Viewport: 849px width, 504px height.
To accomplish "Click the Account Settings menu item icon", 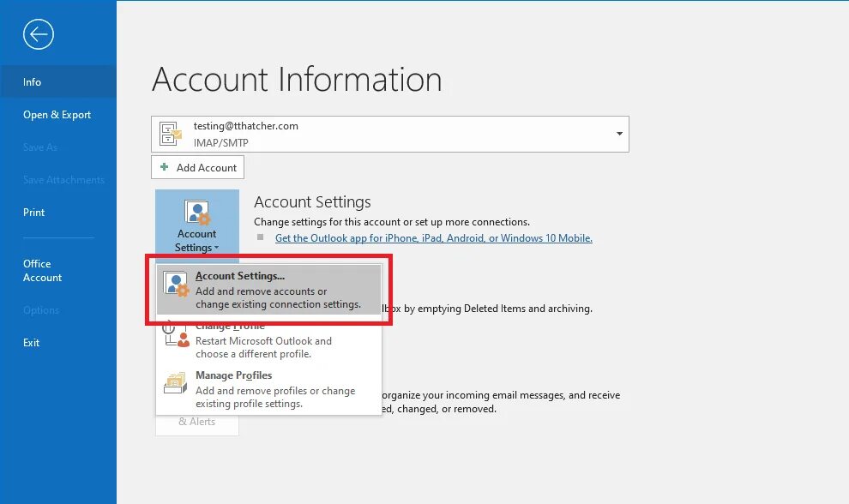I will 177,284.
